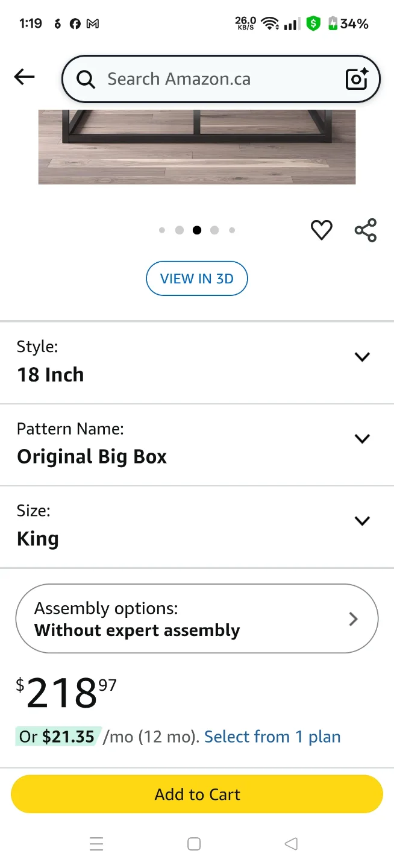
Task: Tap the camera icon for visual search
Action: click(355, 78)
